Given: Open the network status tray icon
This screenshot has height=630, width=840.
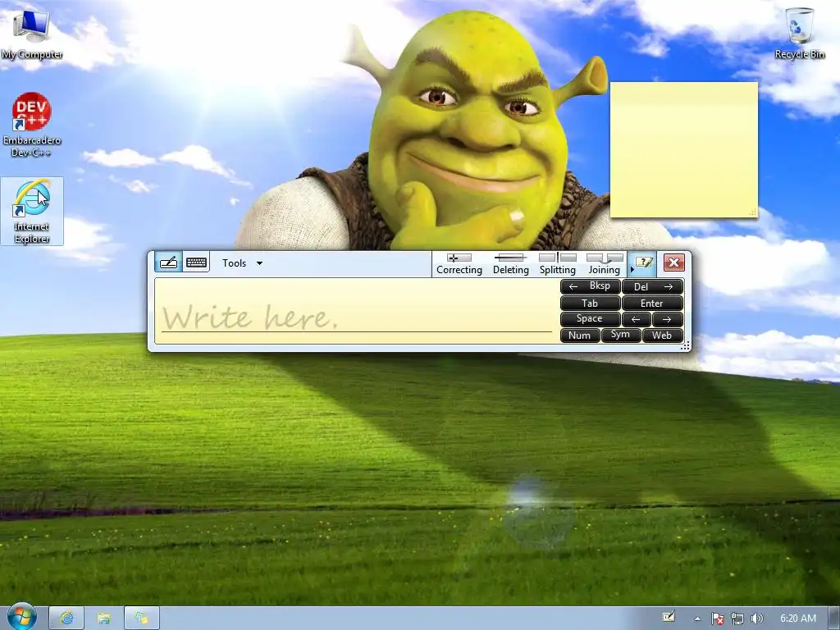Looking at the screenshot, I should click(x=737, y=619).
